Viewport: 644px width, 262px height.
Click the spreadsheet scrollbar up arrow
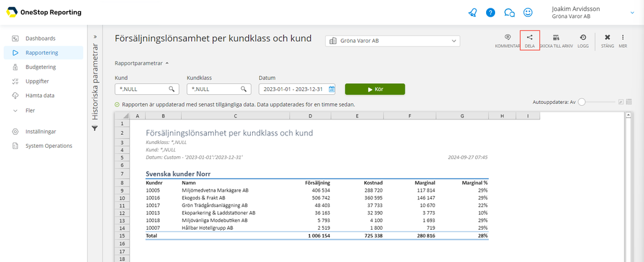pos(628,116)
